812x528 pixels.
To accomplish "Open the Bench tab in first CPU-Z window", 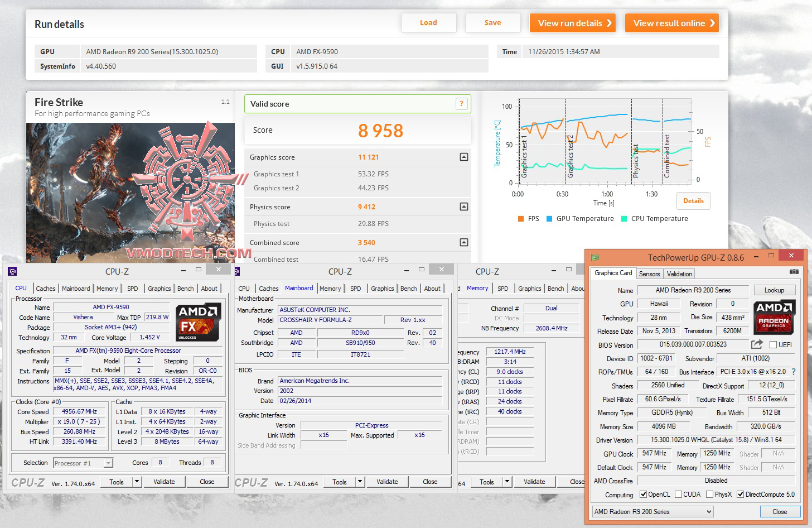I will (x=185, y=289).
